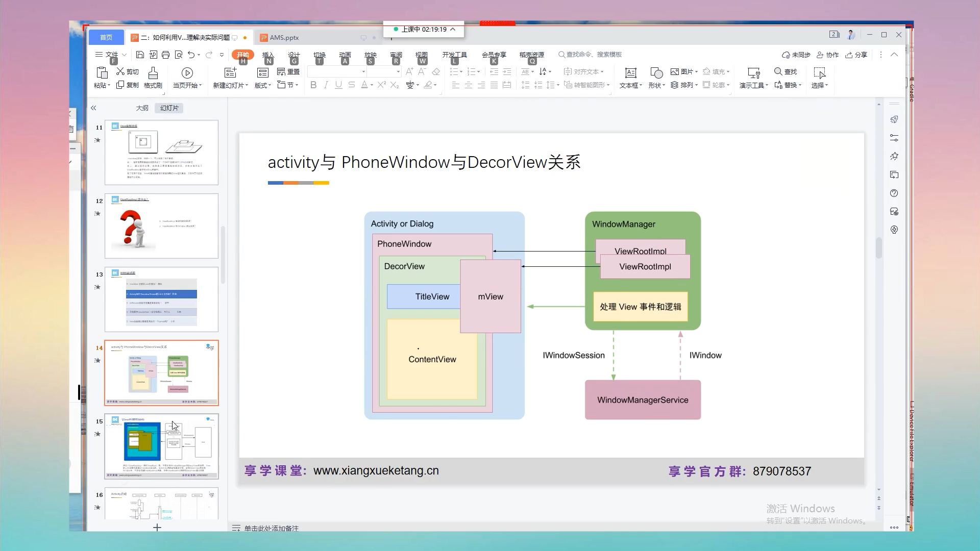
Task: Click the New Slide (新建幻灯片) icon
Action: [230, 73]
